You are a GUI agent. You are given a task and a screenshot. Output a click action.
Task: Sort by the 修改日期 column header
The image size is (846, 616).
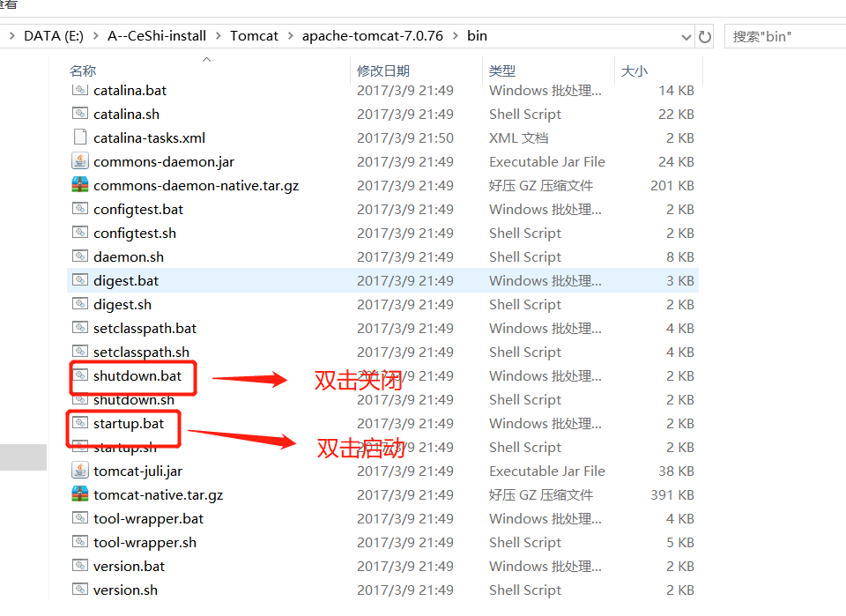(x=383, y=71)
